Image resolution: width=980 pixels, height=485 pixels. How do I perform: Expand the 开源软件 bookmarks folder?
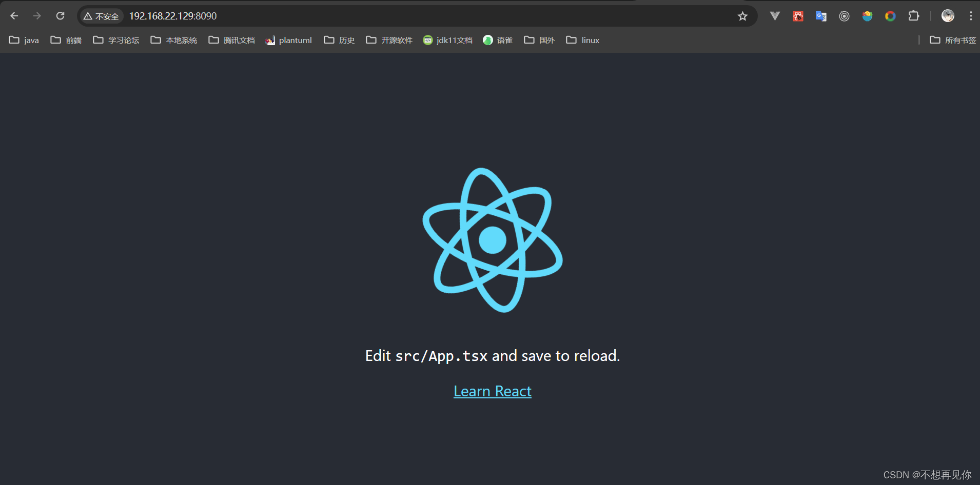click(x=388, y=40)
